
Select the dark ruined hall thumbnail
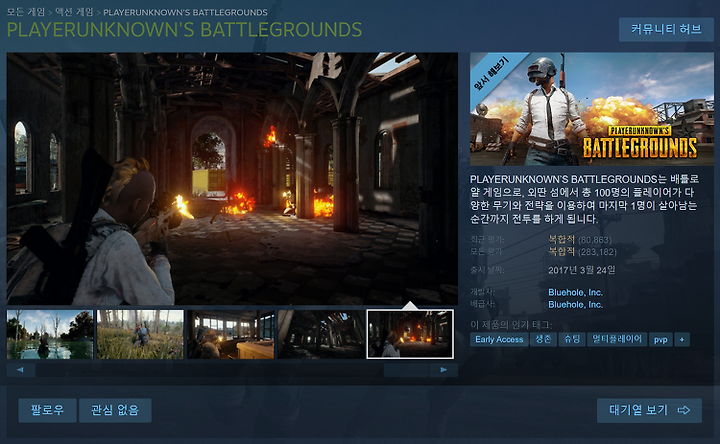321,334
